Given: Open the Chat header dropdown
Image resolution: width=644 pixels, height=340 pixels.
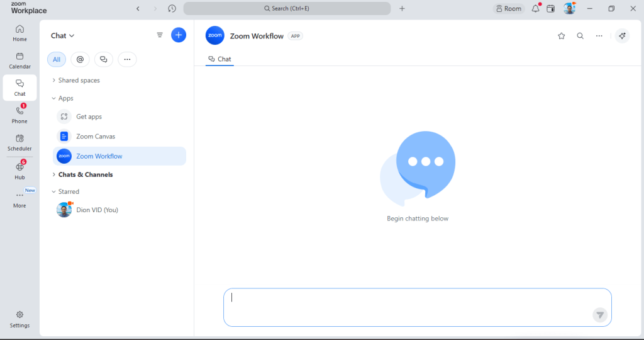Looking at the screenshot, I should coord(62,36).
